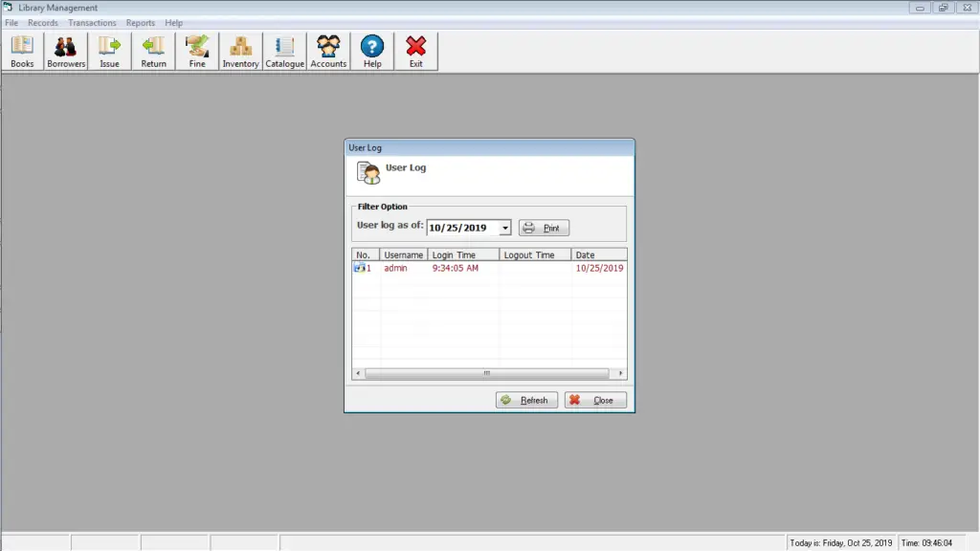Open the Accounts icon

pyautogui.click(x=328, y=50)
